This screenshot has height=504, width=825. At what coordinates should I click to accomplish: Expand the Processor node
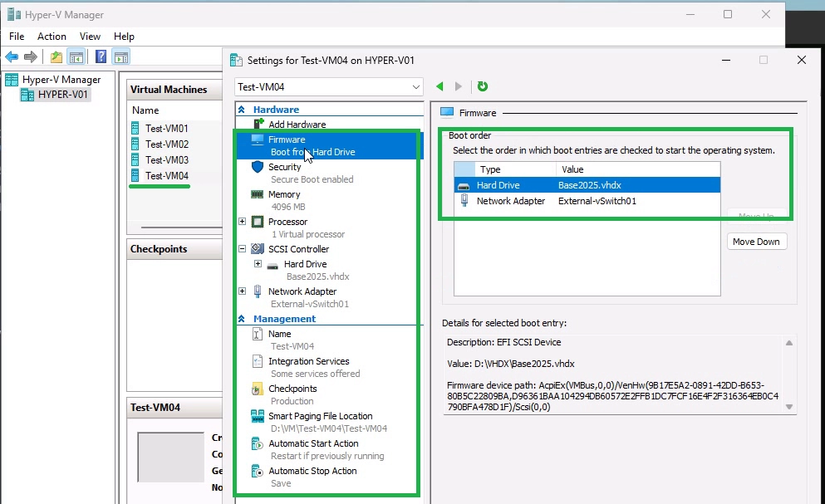point(242,222)
